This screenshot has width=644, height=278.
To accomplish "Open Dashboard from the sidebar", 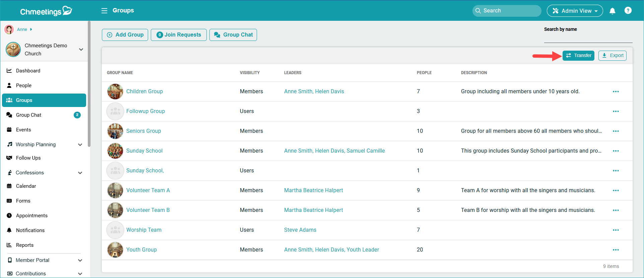I will 28,71.
